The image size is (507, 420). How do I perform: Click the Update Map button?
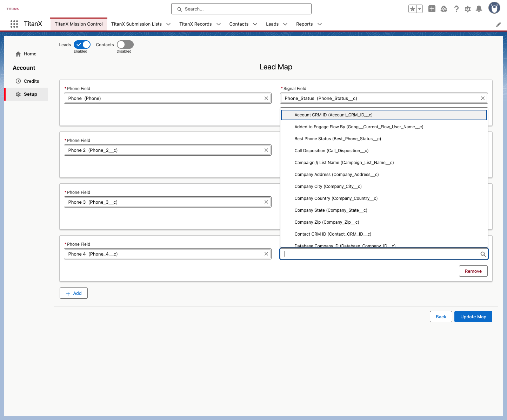(x=473, y=317)
